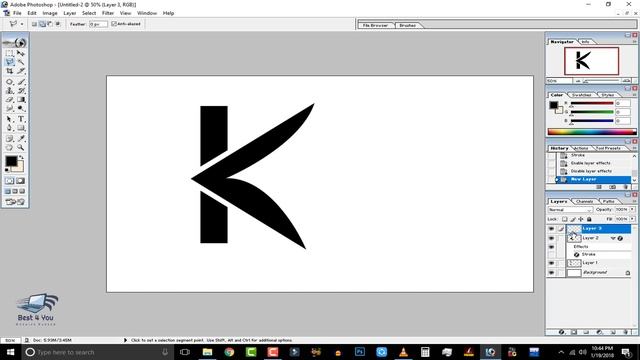Select the Zoom tool
This screenshot has width=640, height=360.
pos(20,148)
